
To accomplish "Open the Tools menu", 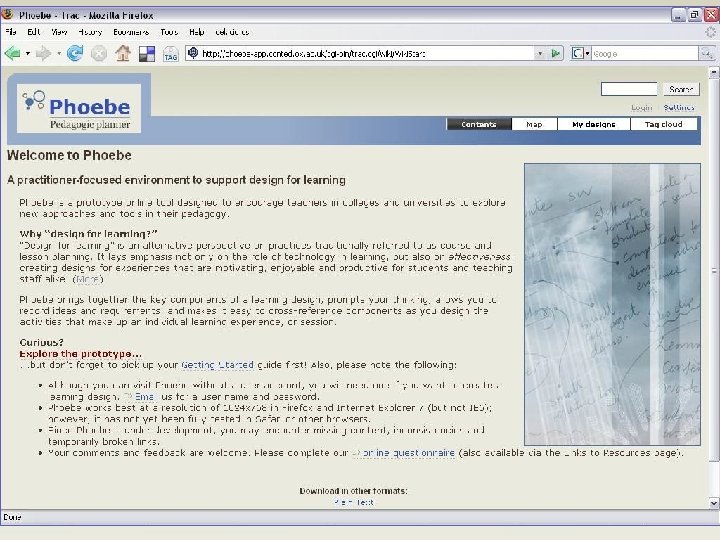I will tap(169, 32).
